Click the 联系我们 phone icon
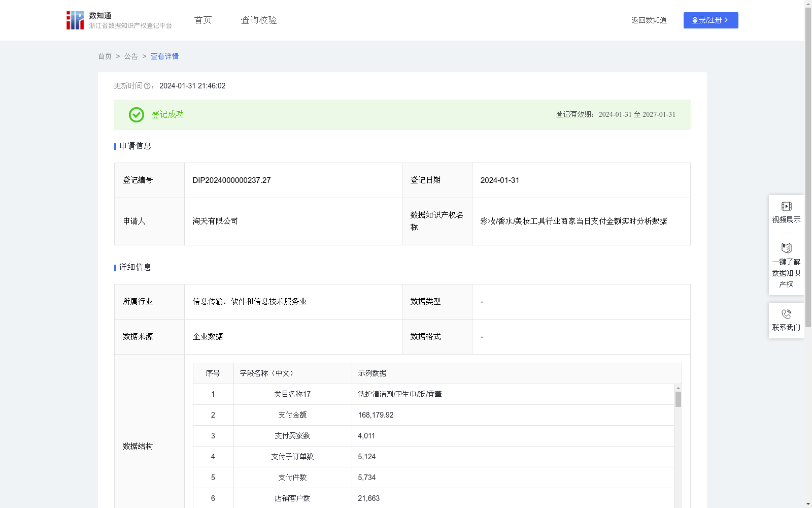812x508 pixels. click(786, 313)
